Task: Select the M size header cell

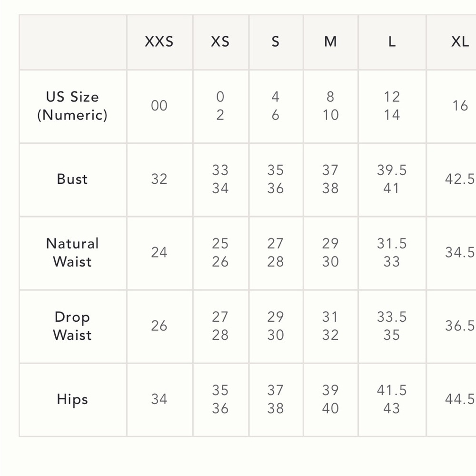Action: pyautogui.click(x=331, y=42)
